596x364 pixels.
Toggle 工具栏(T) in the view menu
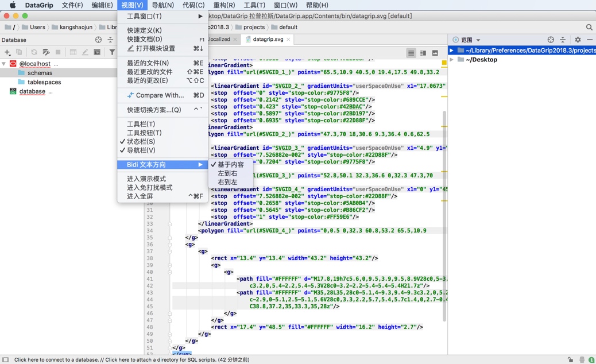coord(162,124)
